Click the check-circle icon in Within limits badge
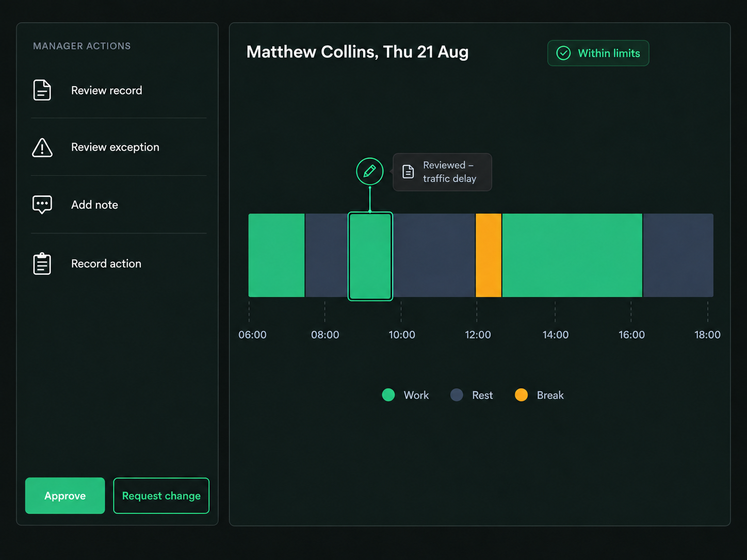 (x=563, y=53)
